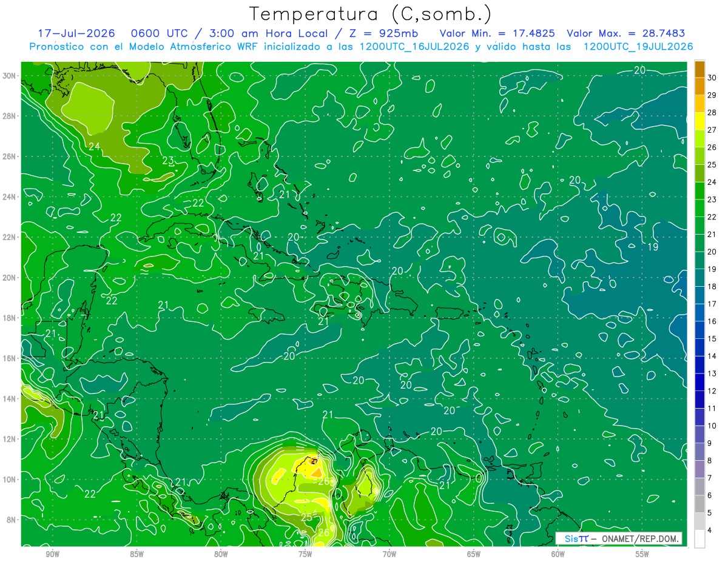
Task: Click the '90W' longitude axis label
Action: tap(52, 554)
